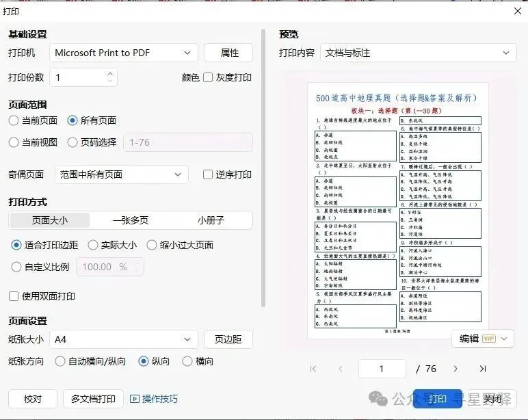Click the current page number field

tap(382, 369)
